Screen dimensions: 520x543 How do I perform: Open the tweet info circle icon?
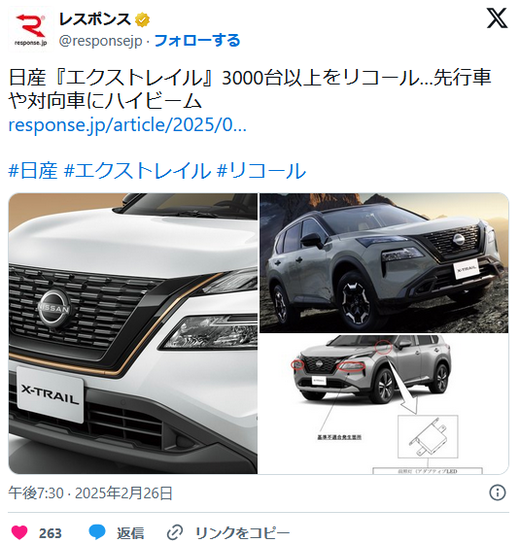click(x=497, y=492)
